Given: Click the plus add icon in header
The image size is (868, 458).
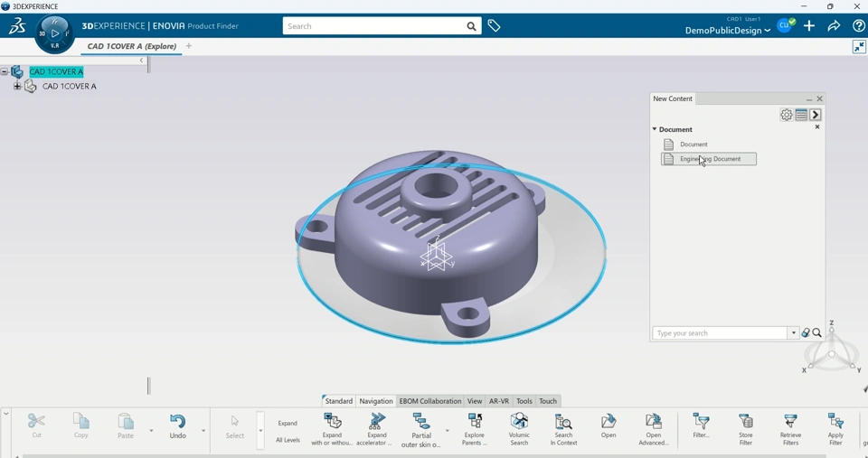Looking at the screenshot, I should pyautogui.click(x=808, y=26).
